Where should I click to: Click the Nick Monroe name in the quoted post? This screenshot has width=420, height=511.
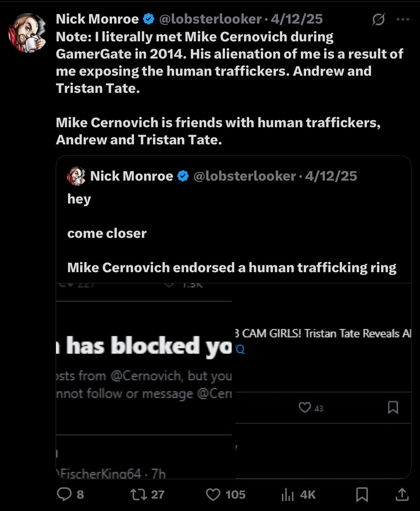(x=131, y=176)
